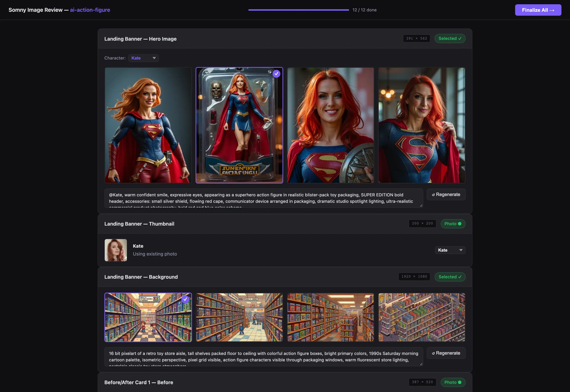Click the 'Using existing photo' text
Image resolution: width=570 pixels, height=392 pixels.
(155, 254)
